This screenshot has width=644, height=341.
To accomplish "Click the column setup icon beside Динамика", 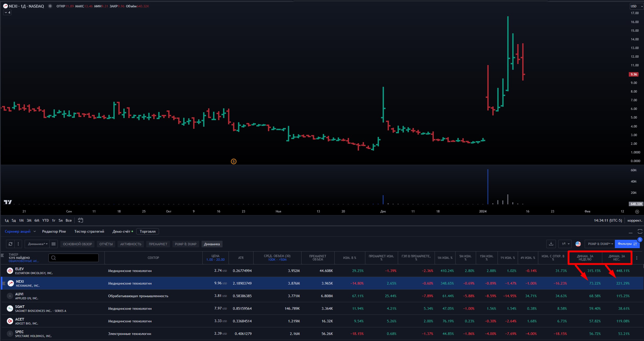I will tap(54, 244).
